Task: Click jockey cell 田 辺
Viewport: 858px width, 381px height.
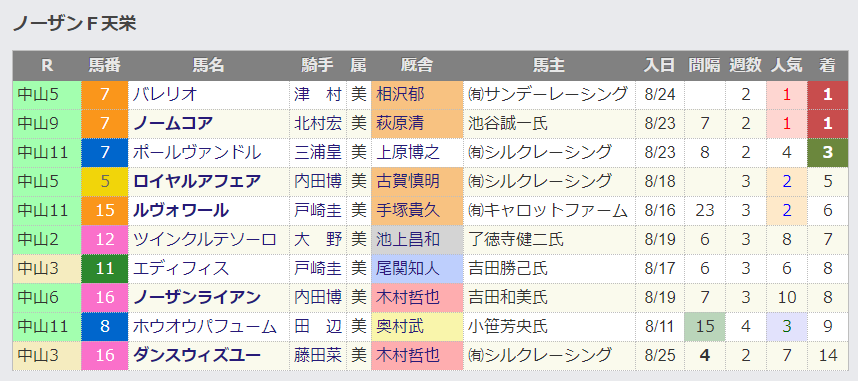Action: click(x=317, y=327)
